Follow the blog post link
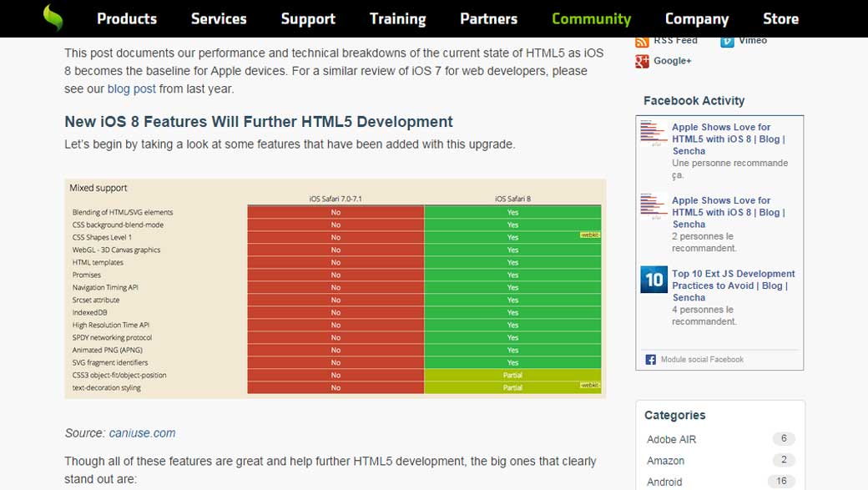The height and width of the screenshot is (490, 868). [x=130, y=87]
